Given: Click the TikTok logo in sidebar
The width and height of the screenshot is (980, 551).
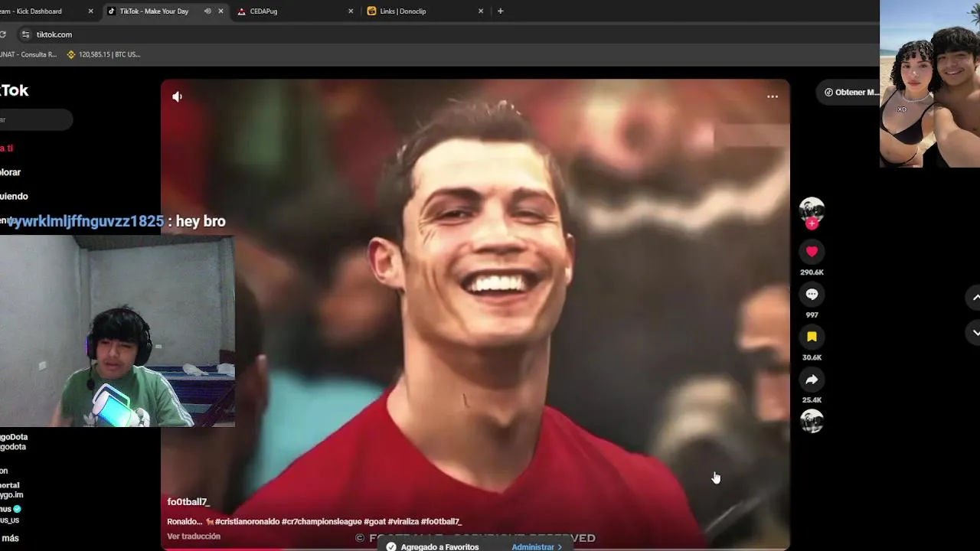Looking at the screenshot, I should point(14,90).
